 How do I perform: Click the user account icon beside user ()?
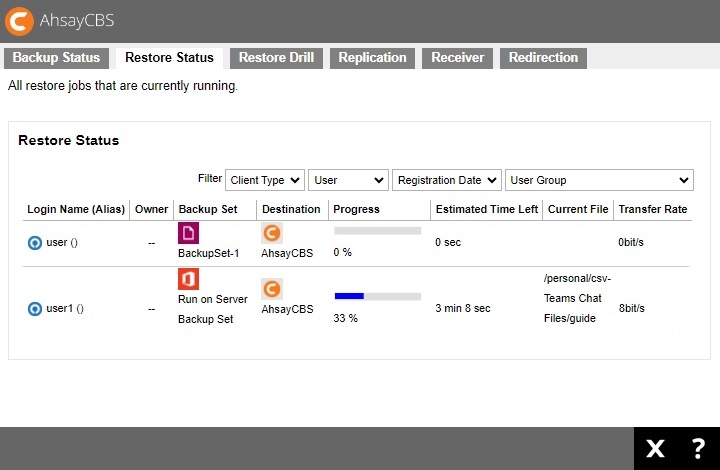click(x=35, y=242)
